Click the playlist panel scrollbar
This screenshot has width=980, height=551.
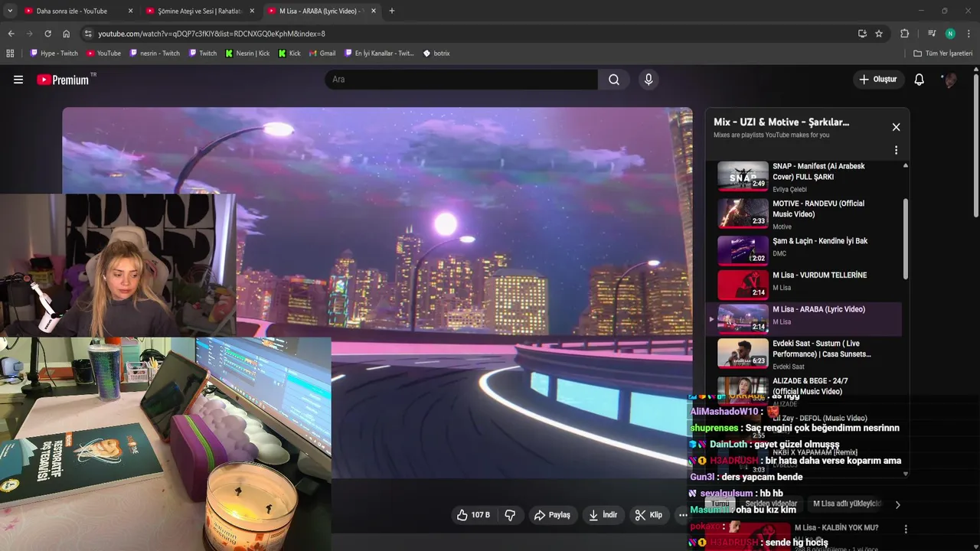[x=906, y=239]
